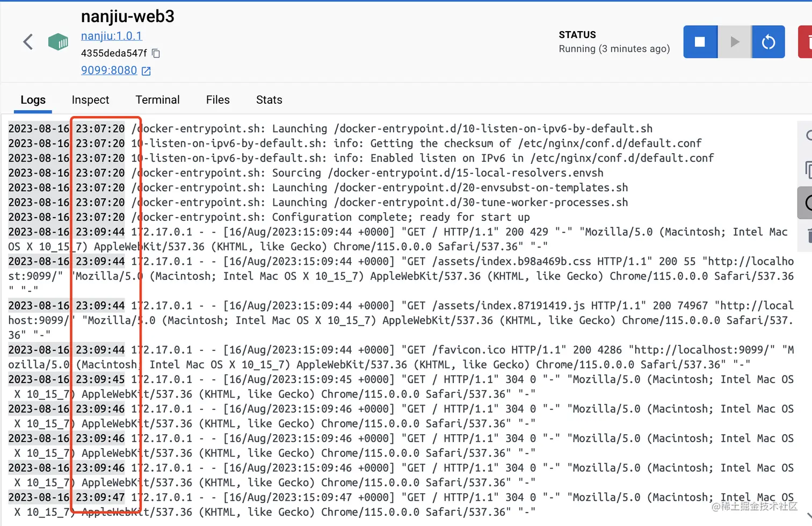This screenshot has height=526, width=812.
Task: Click log line mentioning 20-envsubst-on-templates.sh
Action: (x=318, y=188)
